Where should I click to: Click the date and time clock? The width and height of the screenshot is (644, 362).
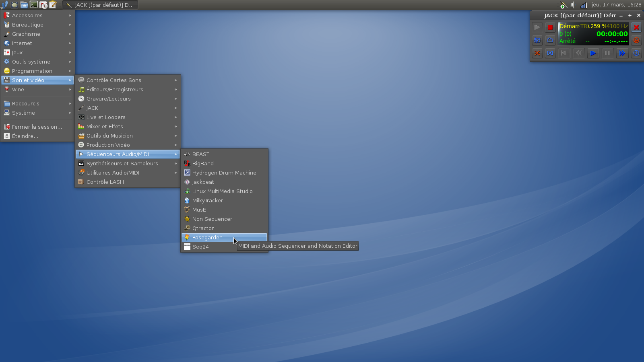(616, 5)
